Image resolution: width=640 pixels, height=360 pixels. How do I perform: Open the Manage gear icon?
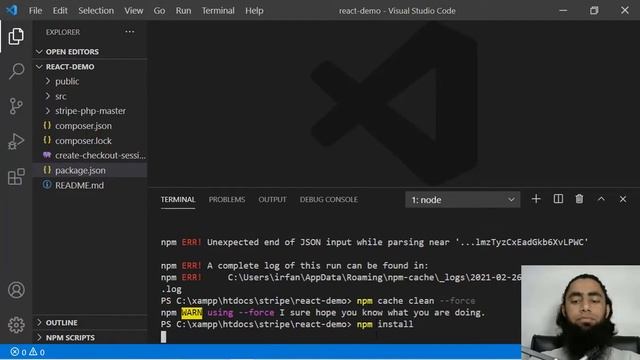(16, 325)
